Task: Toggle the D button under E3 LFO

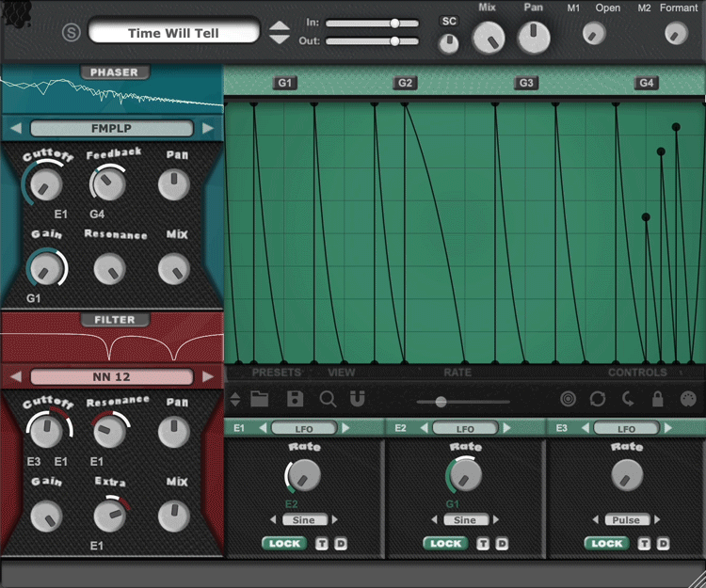Action: (663, 543)
